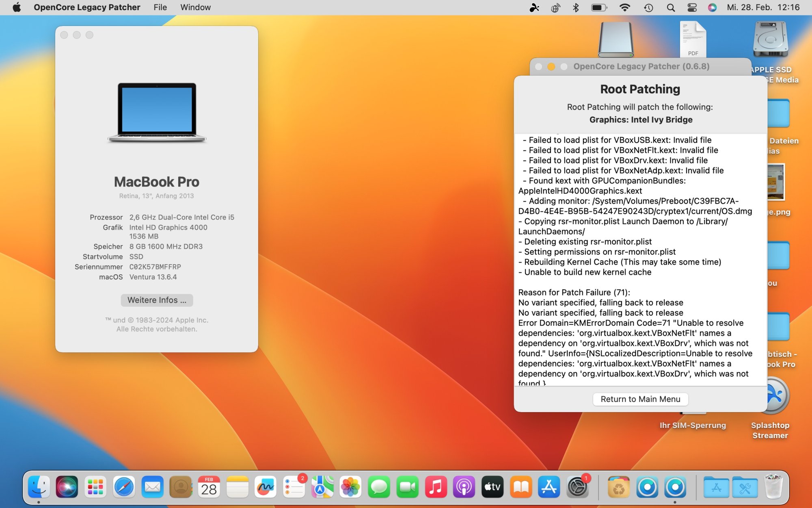Click the macOS Ventura Bluetooth icon

pos(575,7)
